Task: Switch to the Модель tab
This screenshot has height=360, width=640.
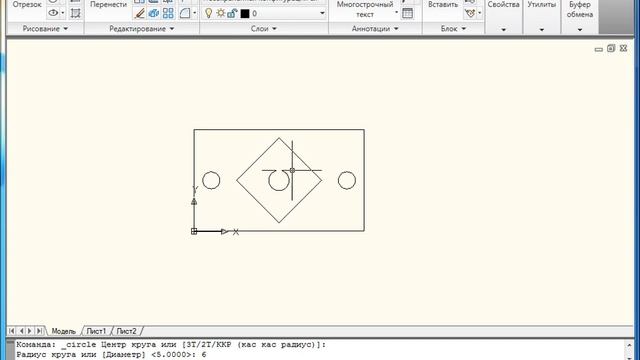Action: click(63, 331)
